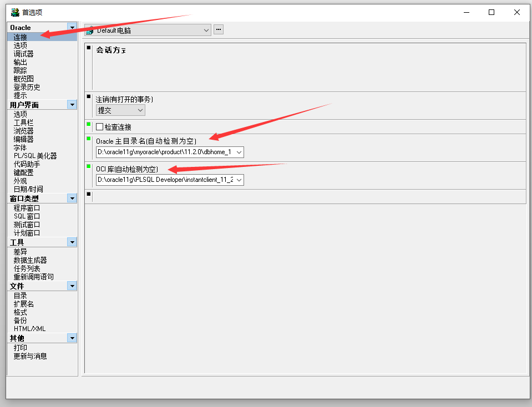The image size is (532, 407).
Task: Select 连接 under Oracle section
Action: (x=21, y=37)
